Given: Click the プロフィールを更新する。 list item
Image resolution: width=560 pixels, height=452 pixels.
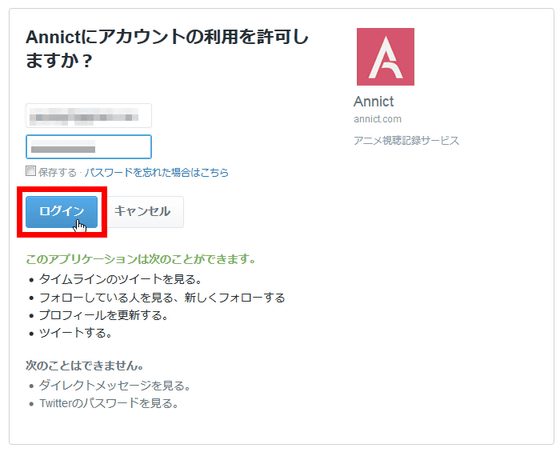Looking at the screenshot, I should [x=104, y=315].
